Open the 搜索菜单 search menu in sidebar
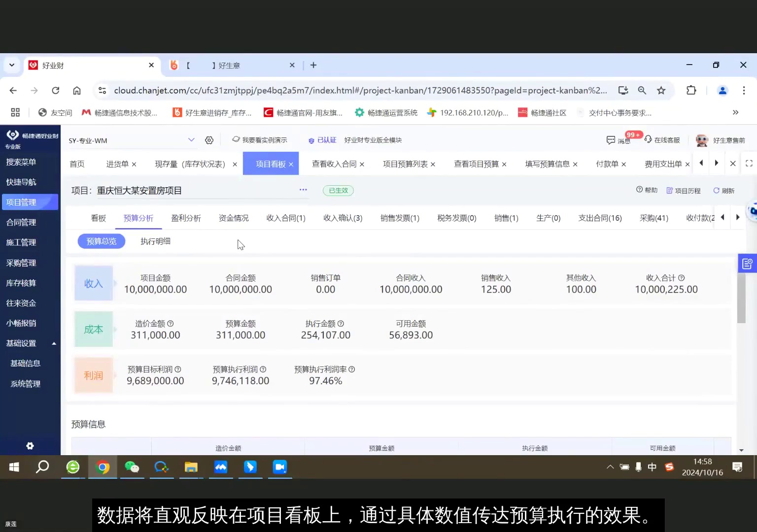 (21, 162)
